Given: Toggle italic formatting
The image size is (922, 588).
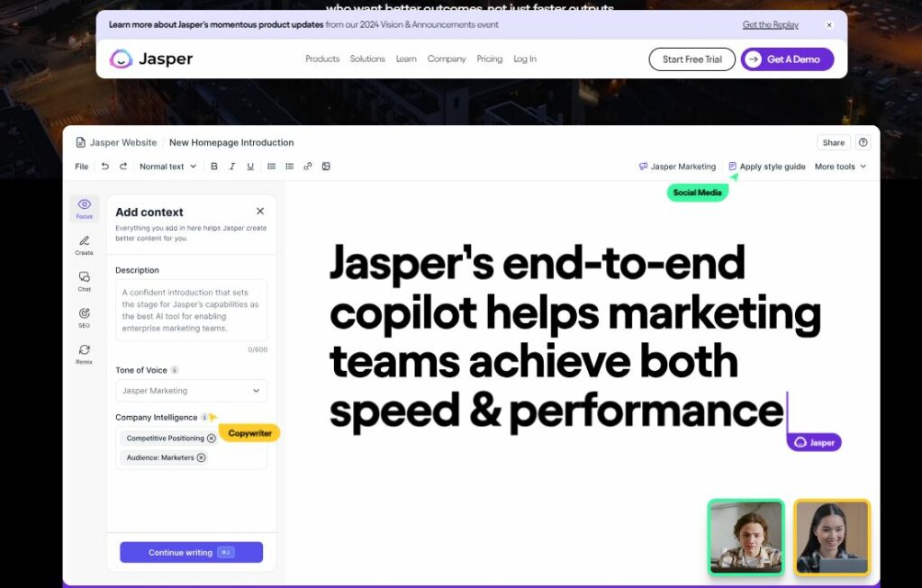Looking at the screenshot, I should pos(232,167).
